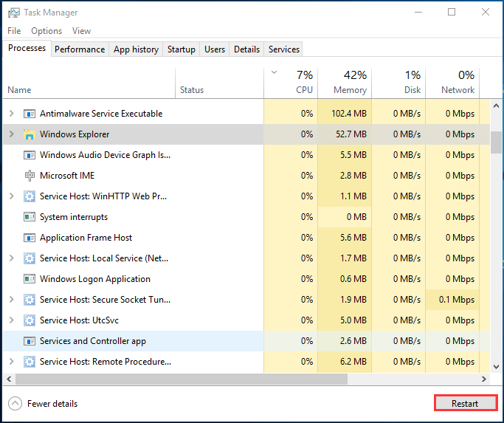504x423 pixels.
Task: Sort processes by the CPU column header
Action: tap(291, 83)
